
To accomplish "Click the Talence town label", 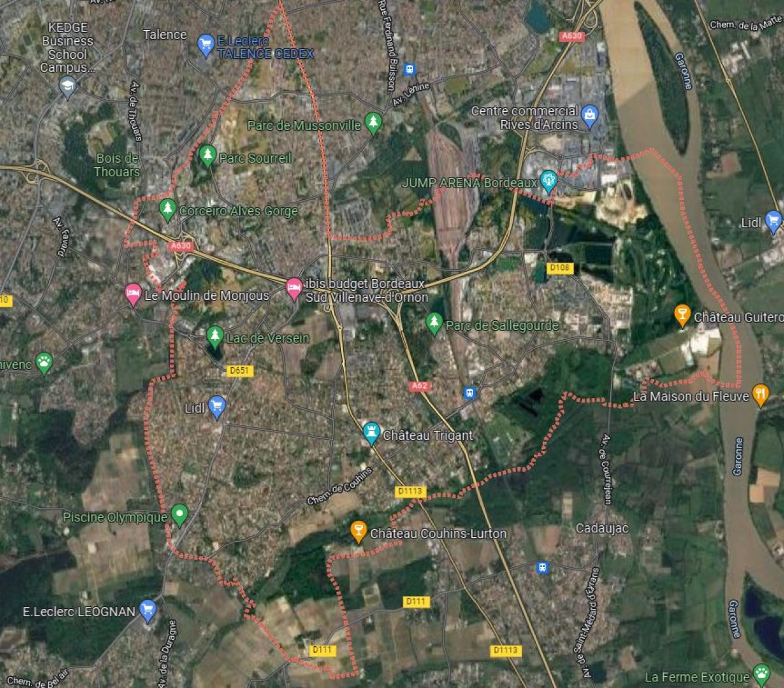I will 165,34.
